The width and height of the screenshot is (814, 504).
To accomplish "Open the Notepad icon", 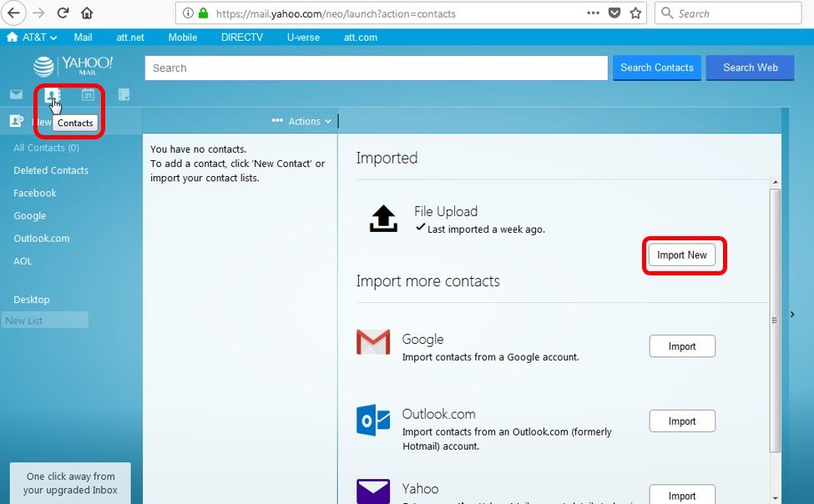I will 124,94.
